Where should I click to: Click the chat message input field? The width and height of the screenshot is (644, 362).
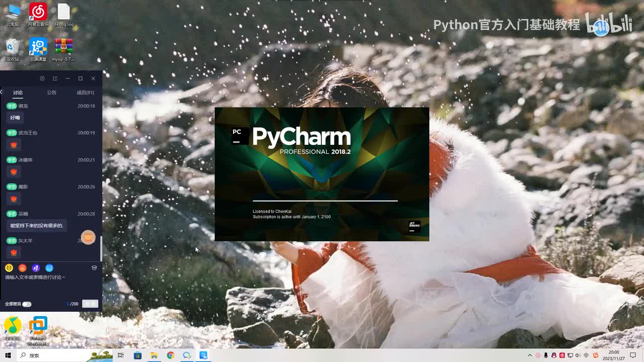pos(50,286)
